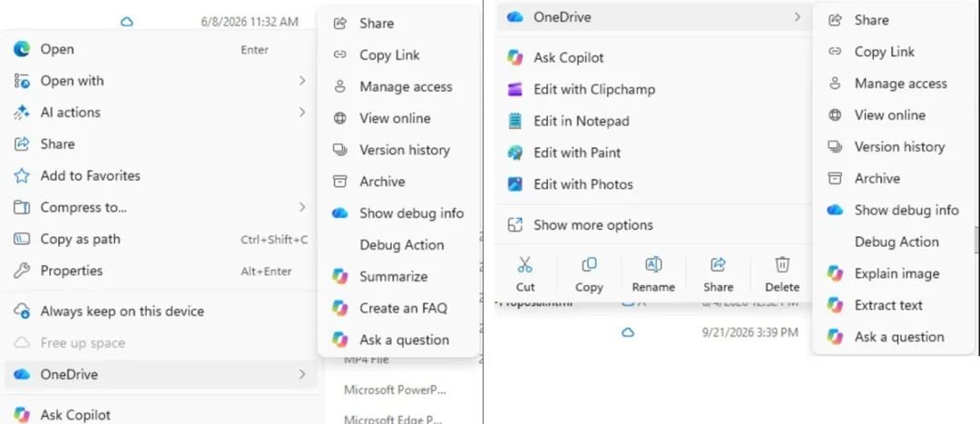
Task: Select Show debug info above the Summarize entry
Action: (398, 213)
